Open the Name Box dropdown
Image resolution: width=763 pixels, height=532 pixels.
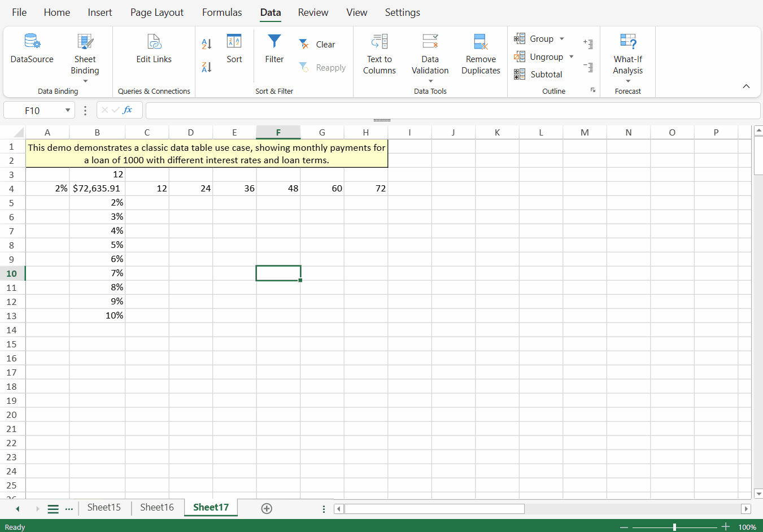click(x=68, y=110)
